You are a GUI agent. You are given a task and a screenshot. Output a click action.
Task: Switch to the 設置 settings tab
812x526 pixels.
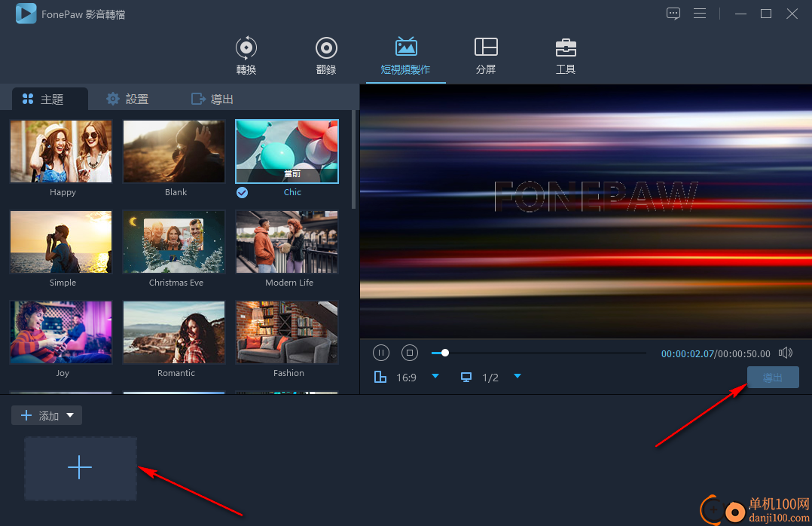[127, 99]
